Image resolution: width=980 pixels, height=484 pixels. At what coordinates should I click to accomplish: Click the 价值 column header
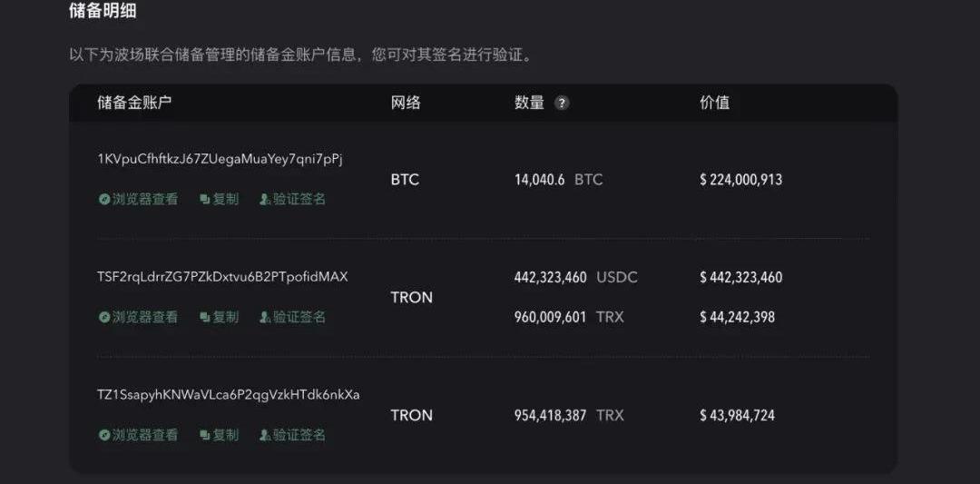pos(714,104)
